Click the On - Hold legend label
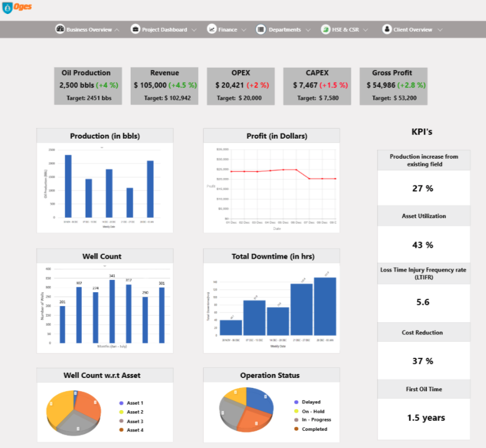 click(313, 411)
